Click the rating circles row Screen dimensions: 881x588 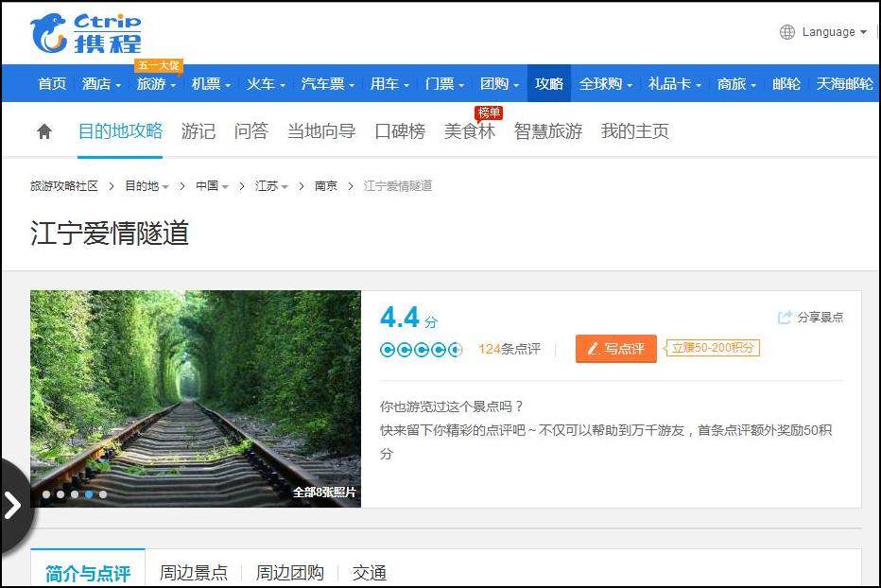pyautogui.click(x=422, y=350)
